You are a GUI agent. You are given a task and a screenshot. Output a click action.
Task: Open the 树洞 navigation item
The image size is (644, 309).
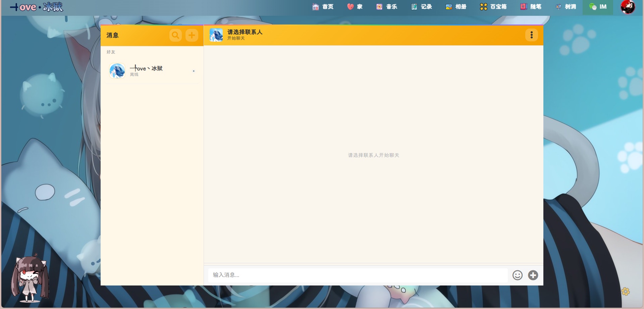click(x=566, y=7)
